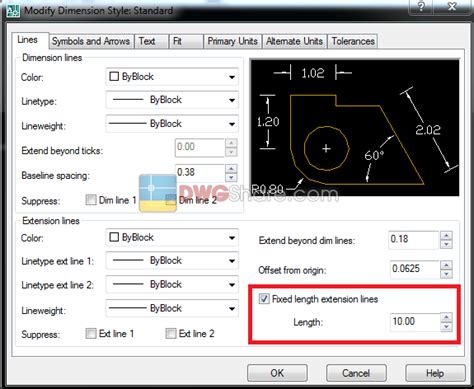This screenshot has width=474, height=389.
Task: Decrease Baseline spacing with down arrow
Action: point(231,177)
